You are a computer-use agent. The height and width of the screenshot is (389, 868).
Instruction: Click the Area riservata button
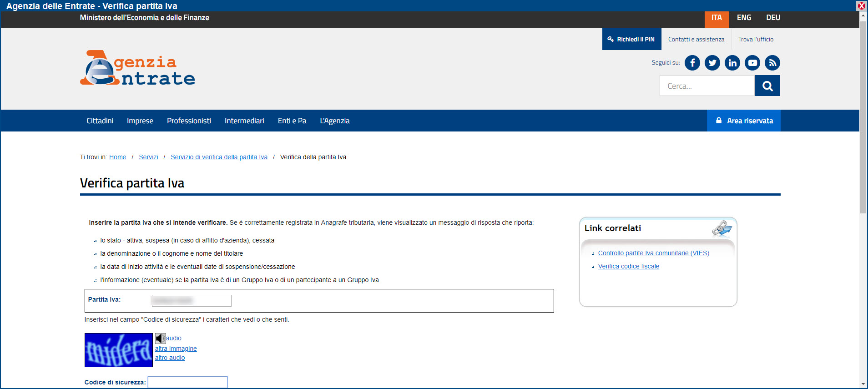coord(743,121)
